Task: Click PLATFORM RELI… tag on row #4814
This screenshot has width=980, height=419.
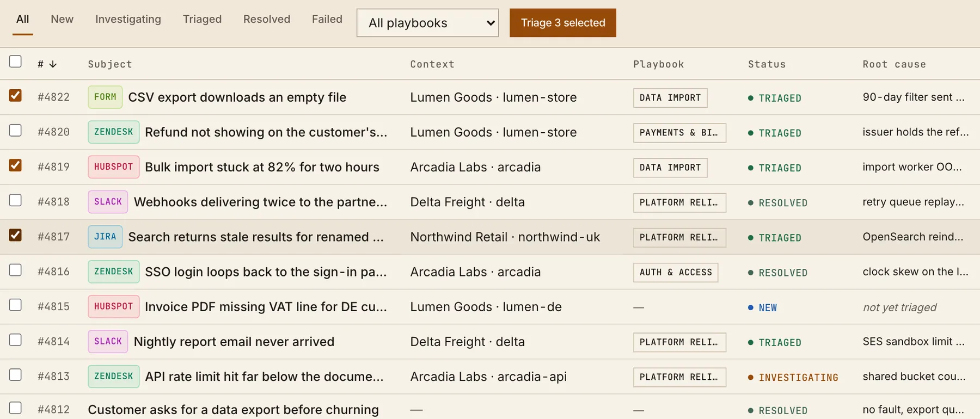Action: click(x=679, y=342)
